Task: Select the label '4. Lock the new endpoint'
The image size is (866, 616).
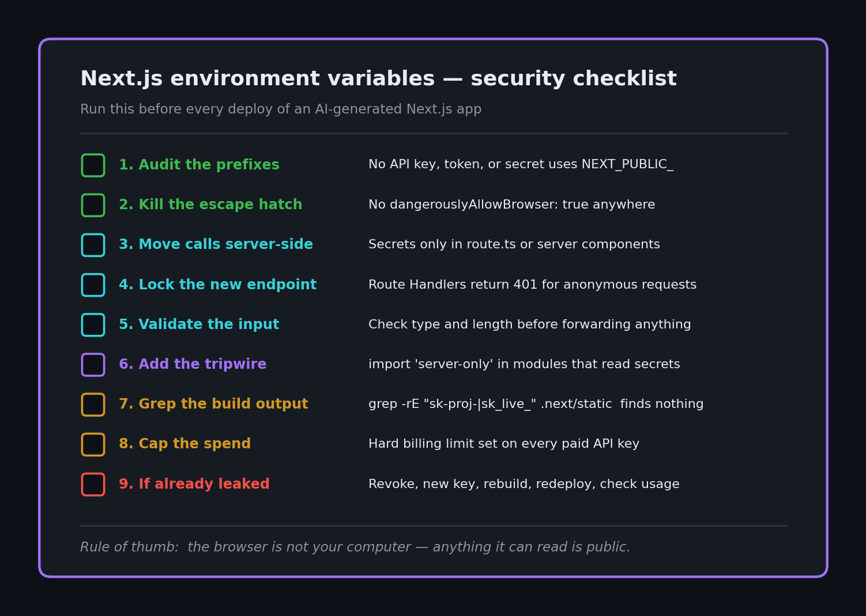Action: click(x=217, y=285)
